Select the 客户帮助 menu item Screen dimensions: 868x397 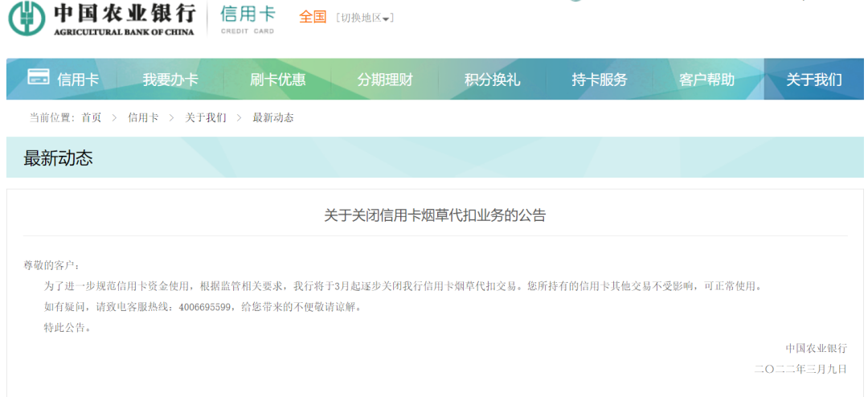tap(707, 80)
